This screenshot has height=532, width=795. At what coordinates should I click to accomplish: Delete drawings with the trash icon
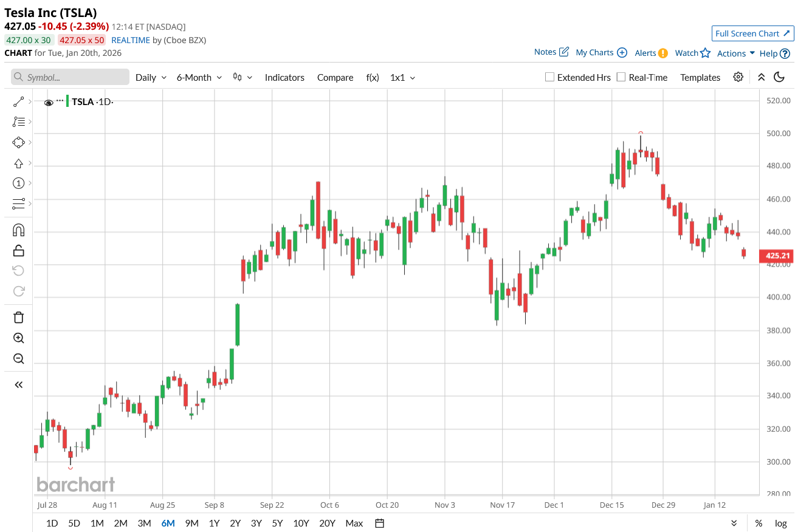click(x=18, y=317)
